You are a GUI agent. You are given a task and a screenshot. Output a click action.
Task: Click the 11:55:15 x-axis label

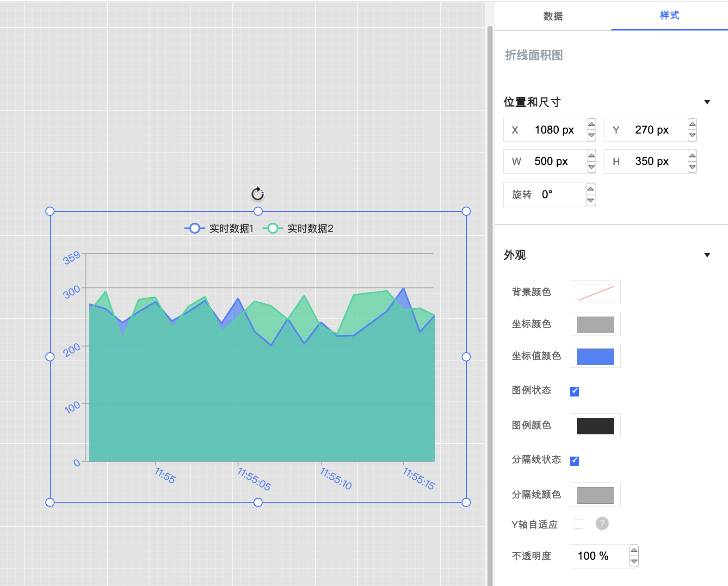pyautogui.click(x=419, y=478)
